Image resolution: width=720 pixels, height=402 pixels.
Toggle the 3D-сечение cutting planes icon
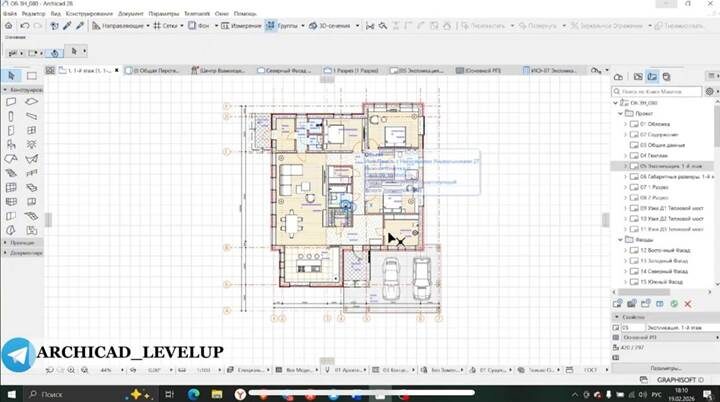point(313,26)
